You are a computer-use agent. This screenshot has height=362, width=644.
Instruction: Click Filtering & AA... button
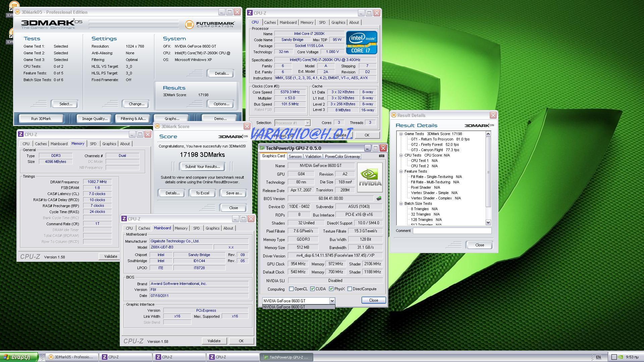[x=133, y=119]
